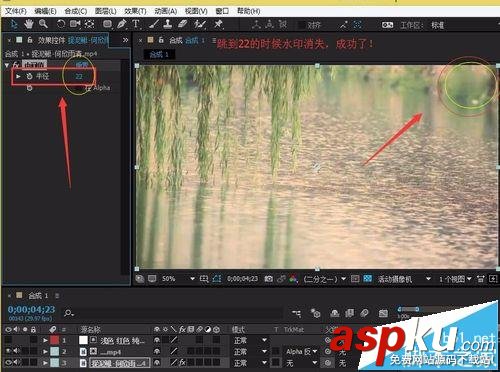The width and height of the screenshot is (500, 372).
Task: Select the Rotation tool
Action: 60,24
